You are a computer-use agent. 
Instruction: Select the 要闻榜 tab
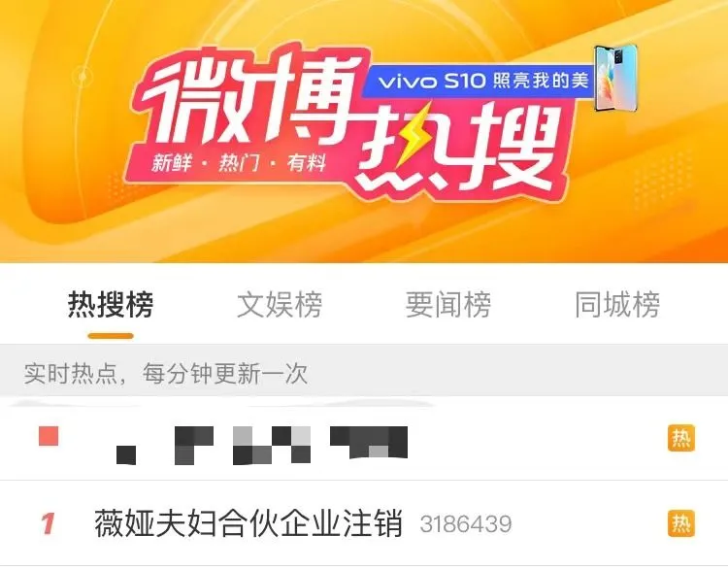(448, 304)
